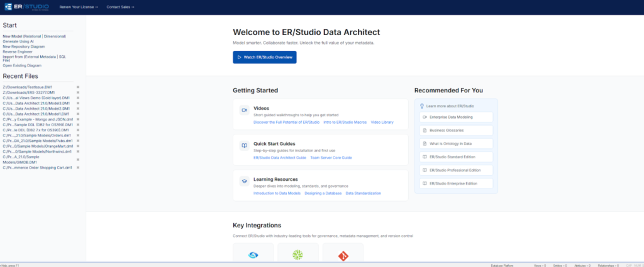Remove Northwind.dm1 from recent files
The height and width of the screenshot is (267, 644).
tap(77, 151)
